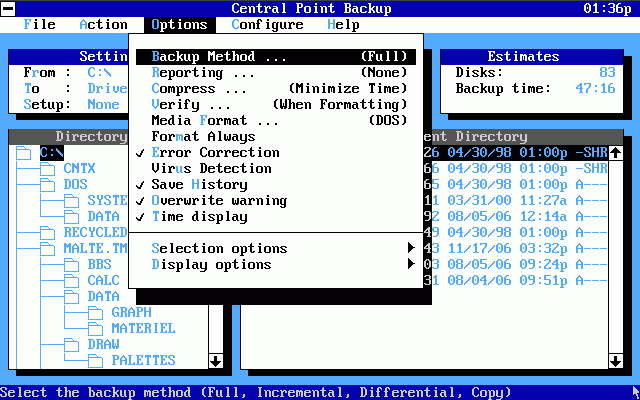
Task: Click the CALC folder icon
Action: click(x=72, y=281)
